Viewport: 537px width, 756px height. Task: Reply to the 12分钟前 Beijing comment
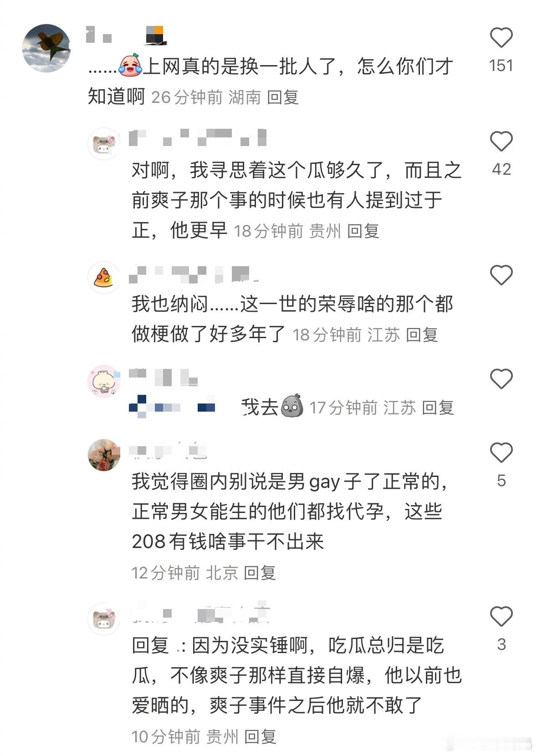[260, 573]
